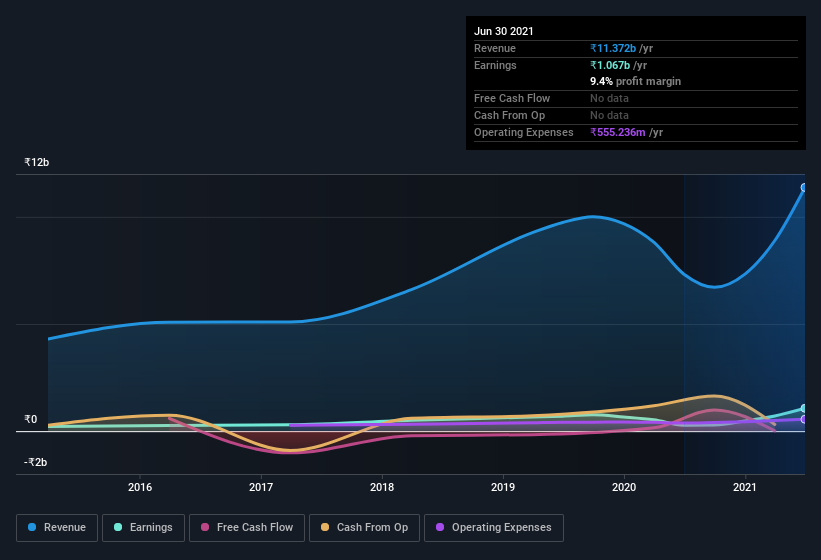This screenshot has width=821, height=560.
Task: Click the Earnings tooltip row label
Action: tap(495, 65)
